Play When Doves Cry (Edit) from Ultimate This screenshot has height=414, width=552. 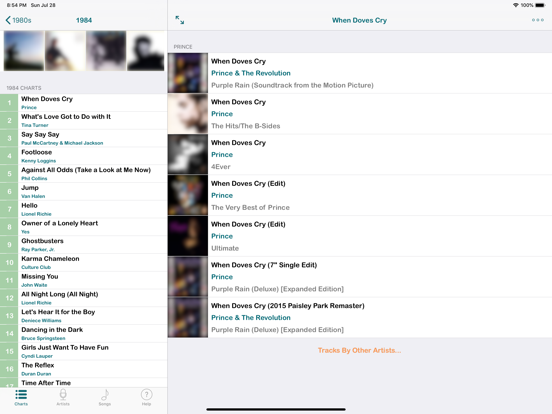tap(360, 236)
